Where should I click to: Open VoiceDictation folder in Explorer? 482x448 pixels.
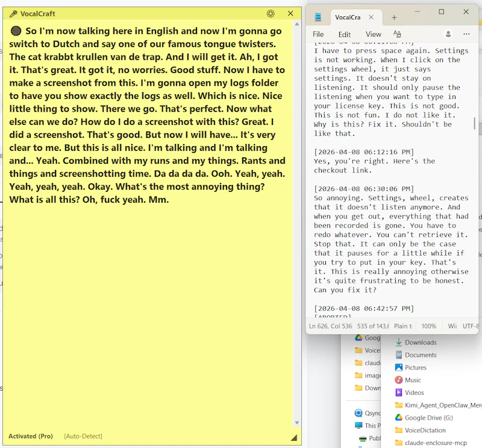pos(425,430)
